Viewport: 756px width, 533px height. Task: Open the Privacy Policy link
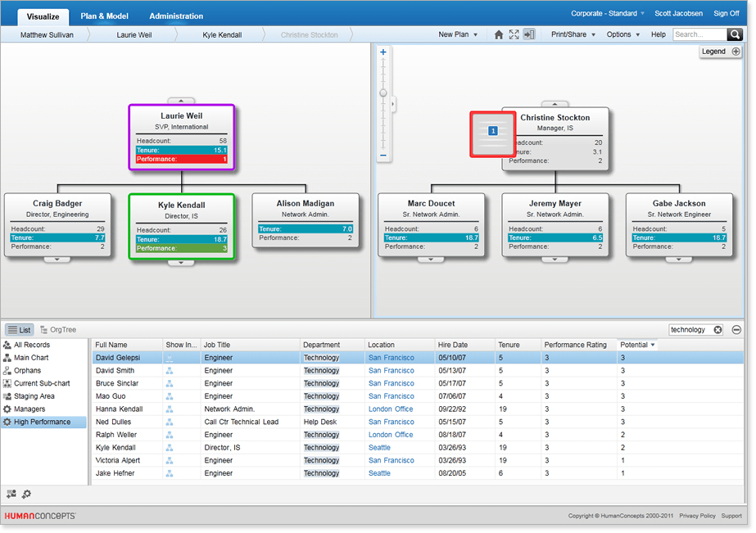tap(697, 516)
